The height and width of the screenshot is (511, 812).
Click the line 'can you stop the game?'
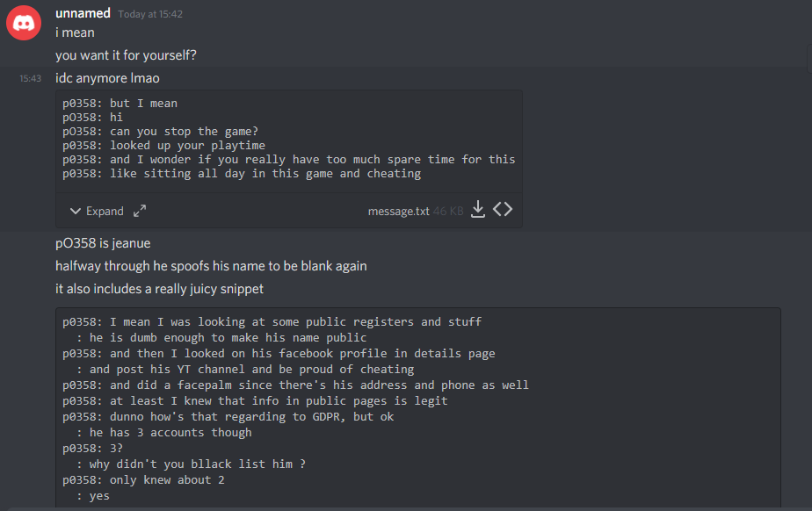click(160, 131)
